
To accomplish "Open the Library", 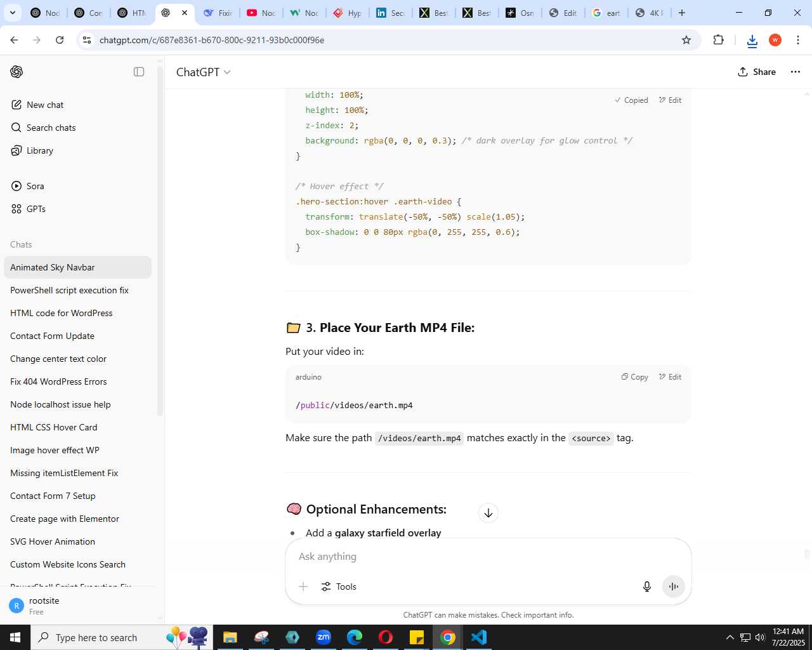I will 77,150.
